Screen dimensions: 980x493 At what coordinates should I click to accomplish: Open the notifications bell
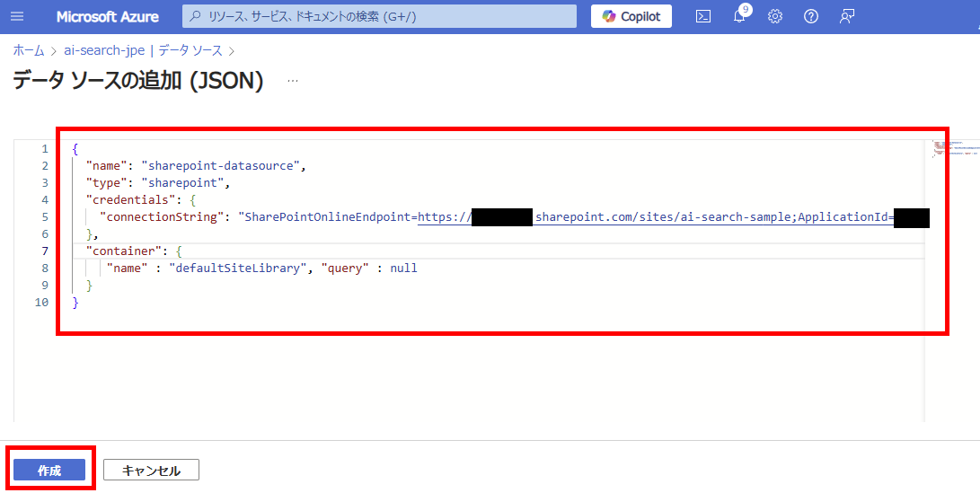739,16
